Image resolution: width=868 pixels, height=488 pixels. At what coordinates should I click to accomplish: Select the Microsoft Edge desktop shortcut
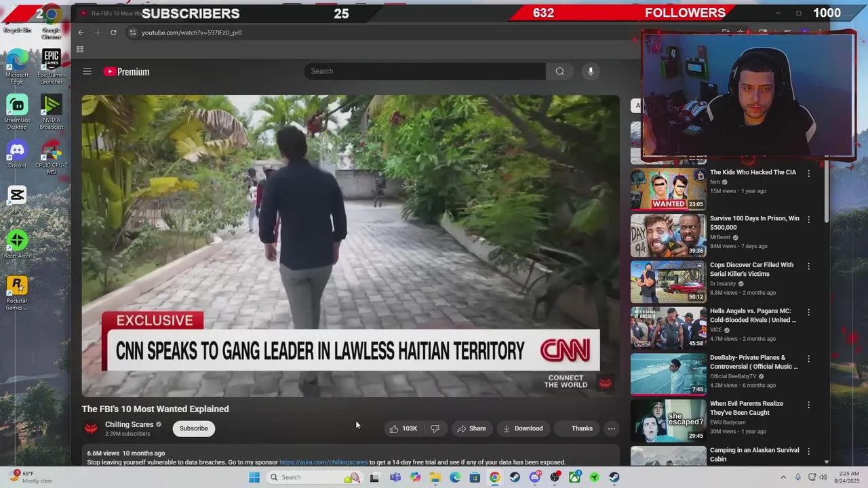click(17, 67)
